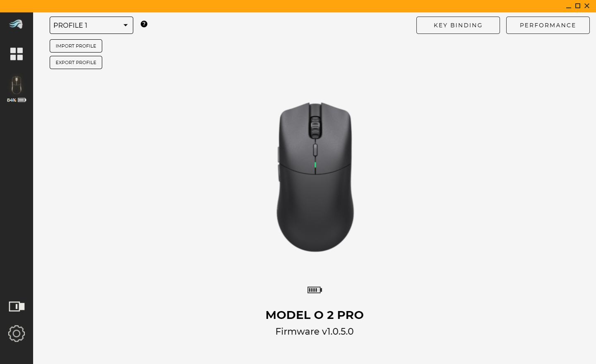
Task: Click the sidebar panel layout icon
Action: pyautogui.click(x=17, y=307)
